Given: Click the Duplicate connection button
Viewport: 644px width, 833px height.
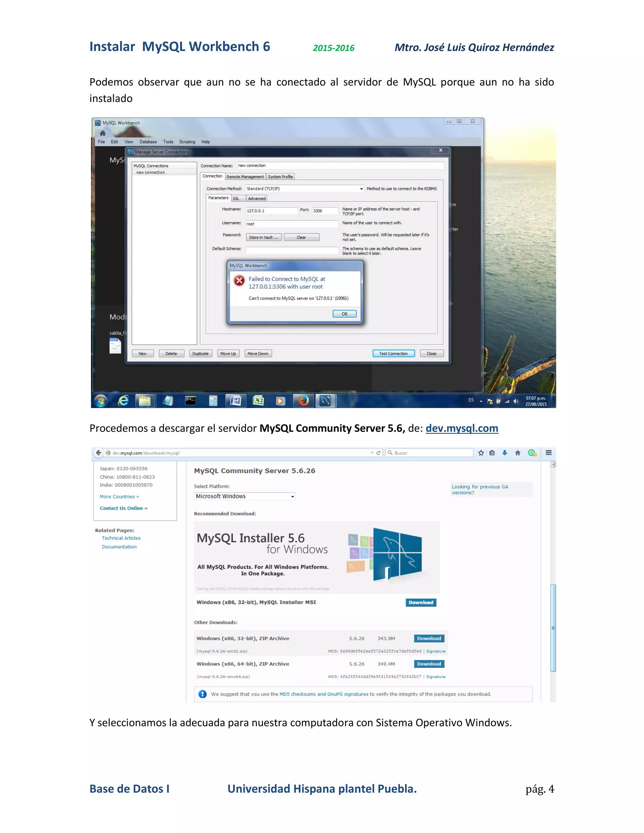Looking at the screenshot, I should coord(201,354).
